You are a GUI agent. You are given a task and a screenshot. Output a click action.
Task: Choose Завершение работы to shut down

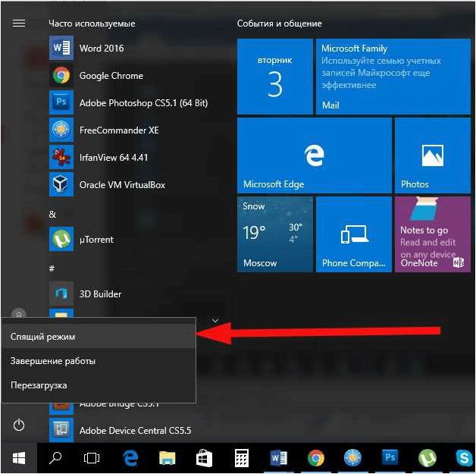(x=99, y=361)
